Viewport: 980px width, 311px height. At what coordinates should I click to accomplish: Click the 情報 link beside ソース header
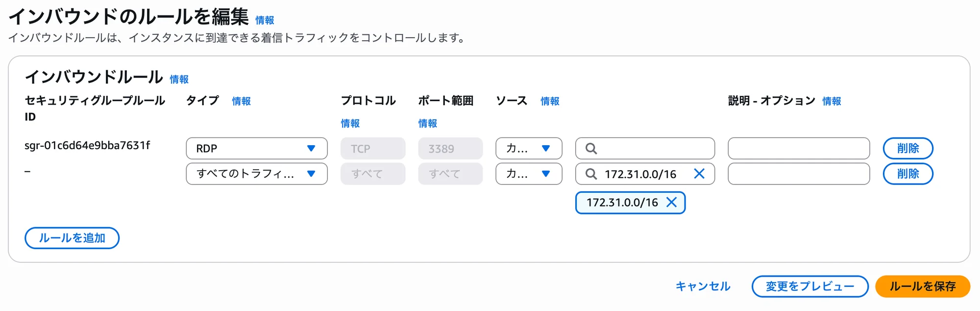pos(550,101)
